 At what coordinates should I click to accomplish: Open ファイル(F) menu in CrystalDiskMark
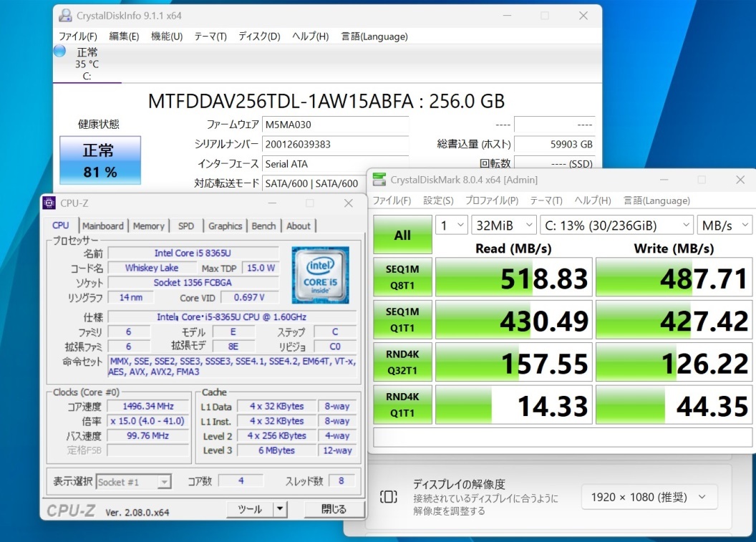(x=392, y=200)
